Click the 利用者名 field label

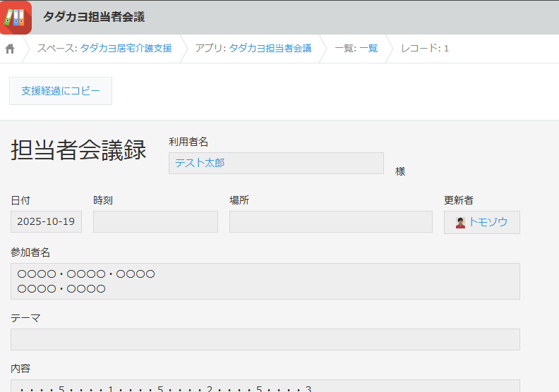click(x=188, y=142)
